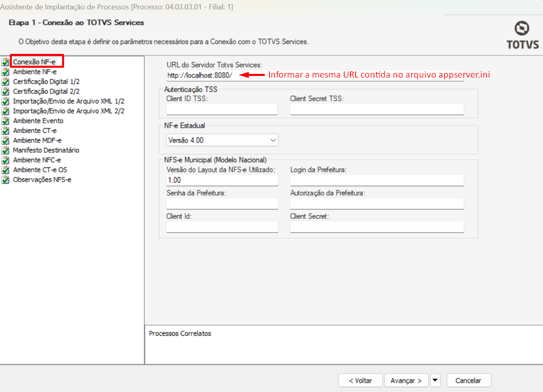
Task: Click the checkmark icon beside Ambiente MDF-e
Action: 5,140
